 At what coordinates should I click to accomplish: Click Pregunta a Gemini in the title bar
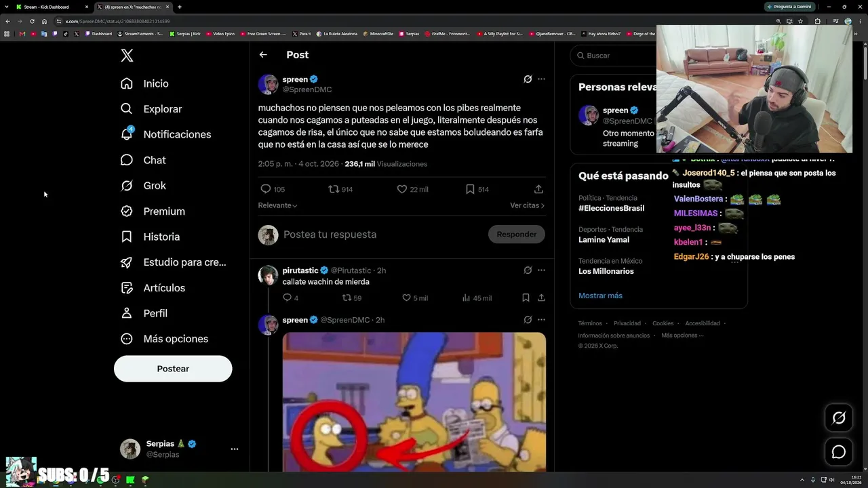pyautogui.click(x=789, y=7)
